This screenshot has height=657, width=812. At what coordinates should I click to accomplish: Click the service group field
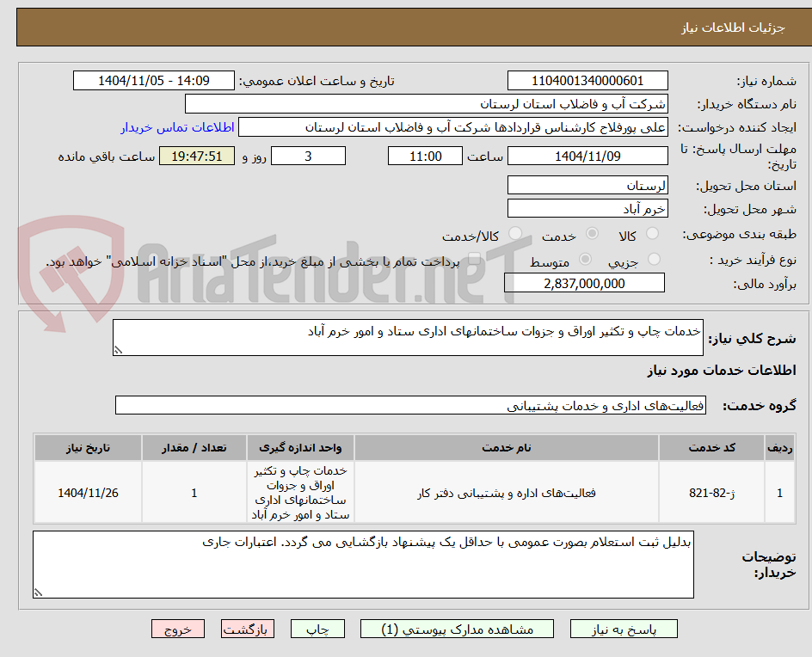click(410, 405)
